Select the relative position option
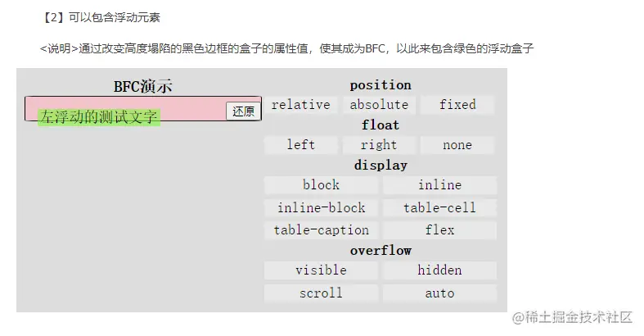Viewport: 644px width, 336px height. pyautogui.click(x=300, y=105)
